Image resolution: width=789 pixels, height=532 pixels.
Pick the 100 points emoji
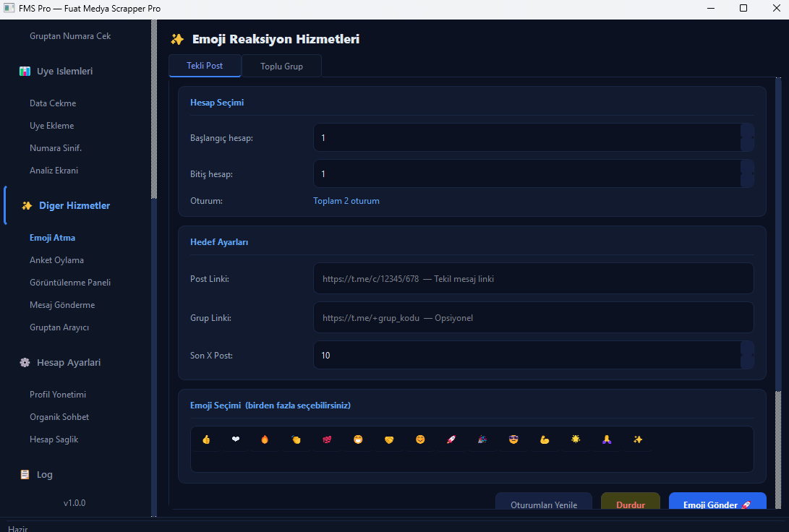(327, 439)
